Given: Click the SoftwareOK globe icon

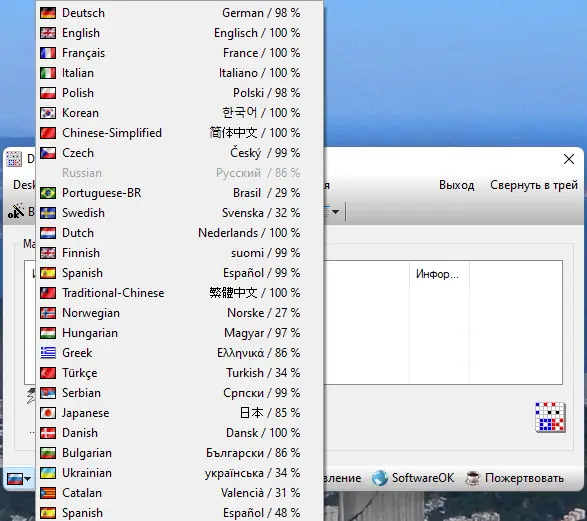Looking at the screenshot, I should click(380, 478).
